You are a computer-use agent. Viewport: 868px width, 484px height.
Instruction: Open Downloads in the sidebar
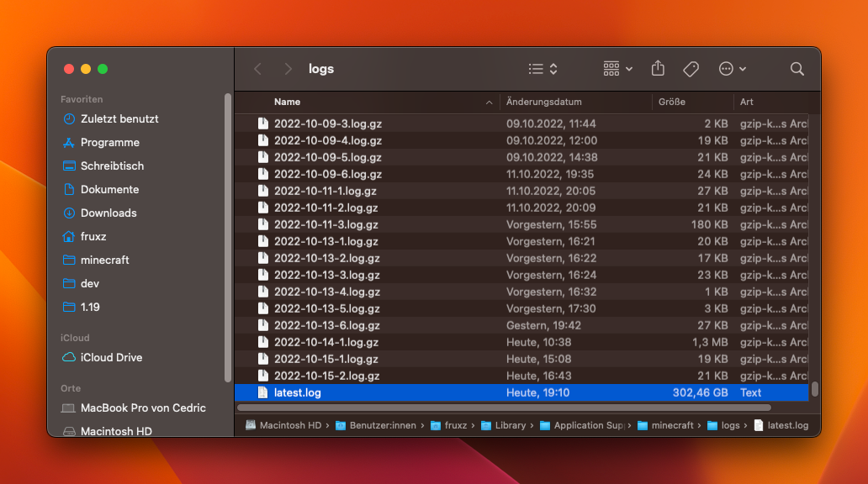pyautogui.click(x=108, y=213)
